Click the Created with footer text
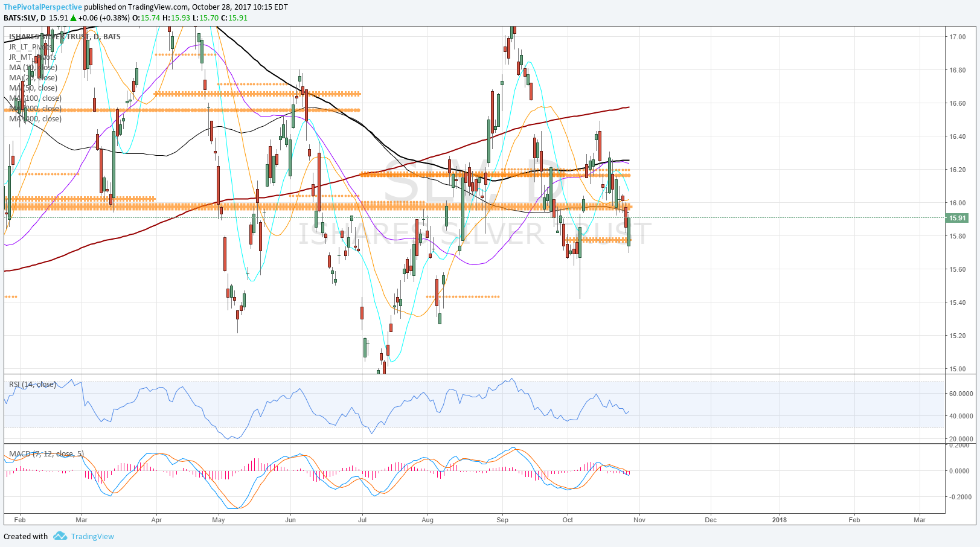Image resolution: width=980 pixels, height=547 pixels. coord(25,536)
